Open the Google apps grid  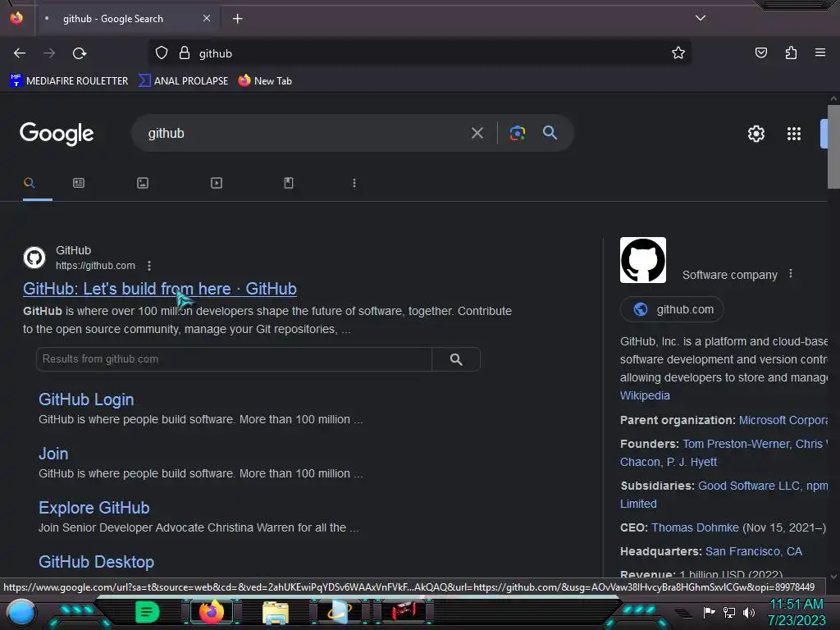tap(794, 134)
